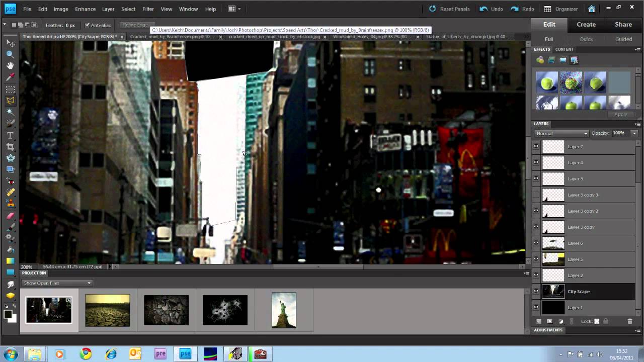Show Photo Effects in Effects panel
This screenshot has width=644, height=362.
pos(562,60)
